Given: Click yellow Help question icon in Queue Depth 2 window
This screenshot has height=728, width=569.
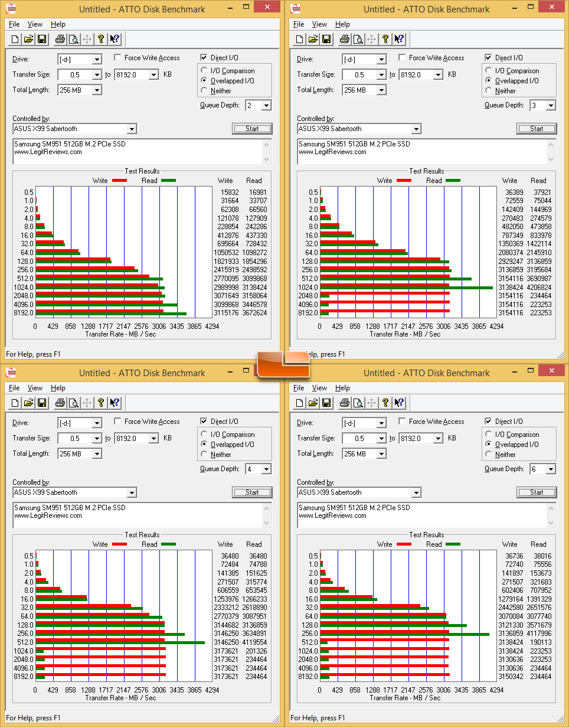Looking at the screenshot, I should pyautogui.click(x=101, y=40).
